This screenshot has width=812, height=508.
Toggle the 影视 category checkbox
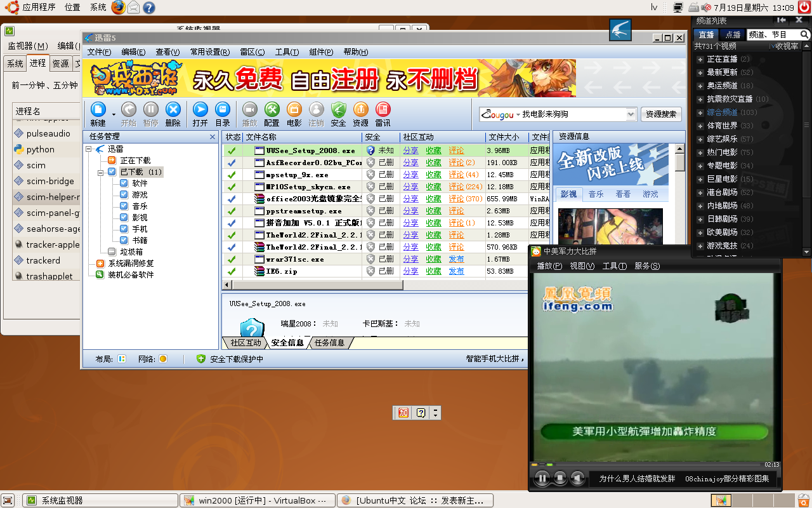pyautogui.click(x=124, y=218)
